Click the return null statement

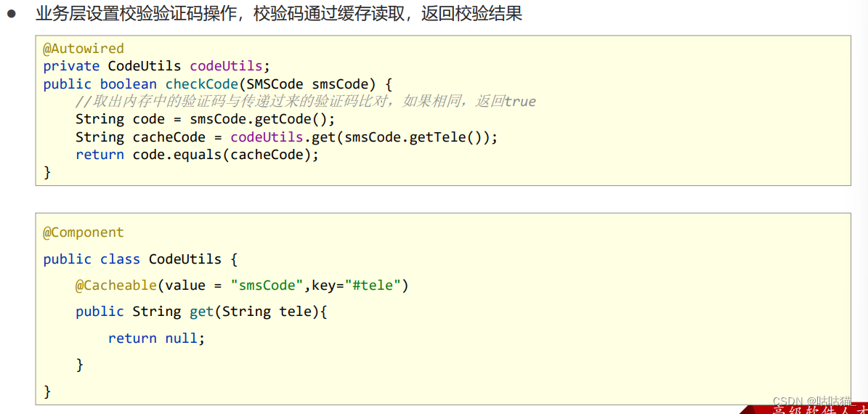click(156, 338)
